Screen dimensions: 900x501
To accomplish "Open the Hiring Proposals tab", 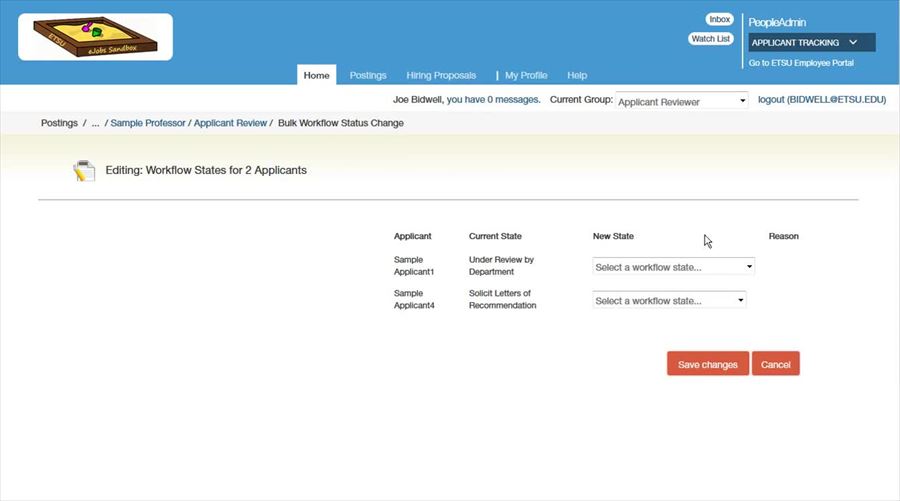I will click(441, 75).
